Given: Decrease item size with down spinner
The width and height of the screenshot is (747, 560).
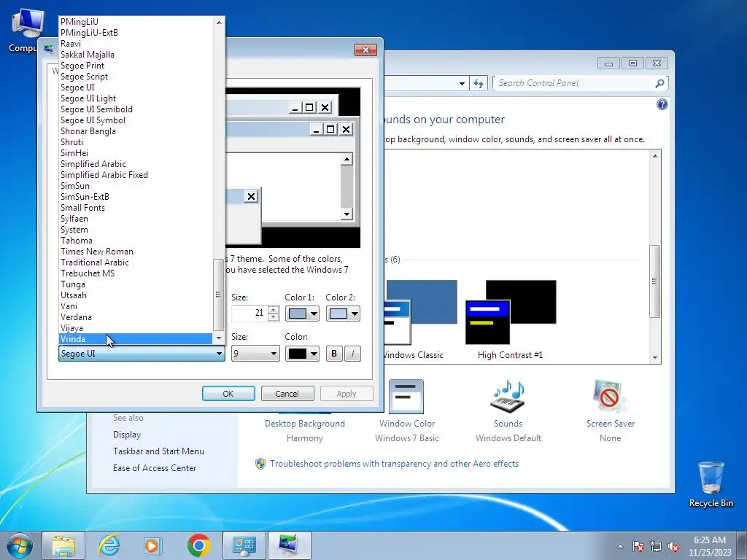Looking at the screenshot, I should pyautogui.click(x=274, y=317).
